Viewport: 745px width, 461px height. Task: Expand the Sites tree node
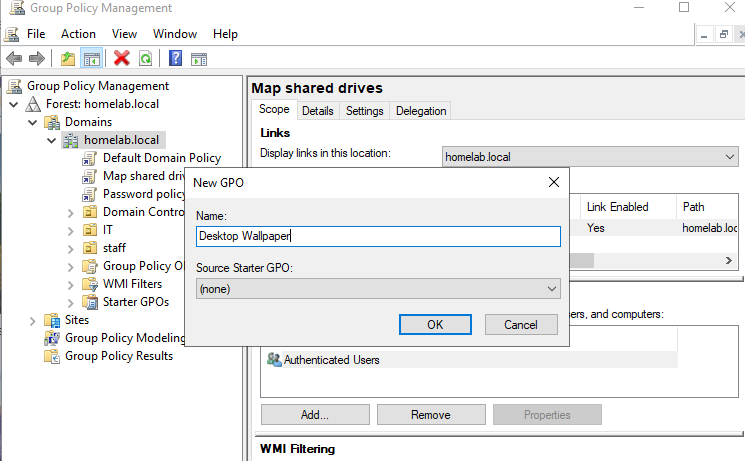click(x=33, y=321)
